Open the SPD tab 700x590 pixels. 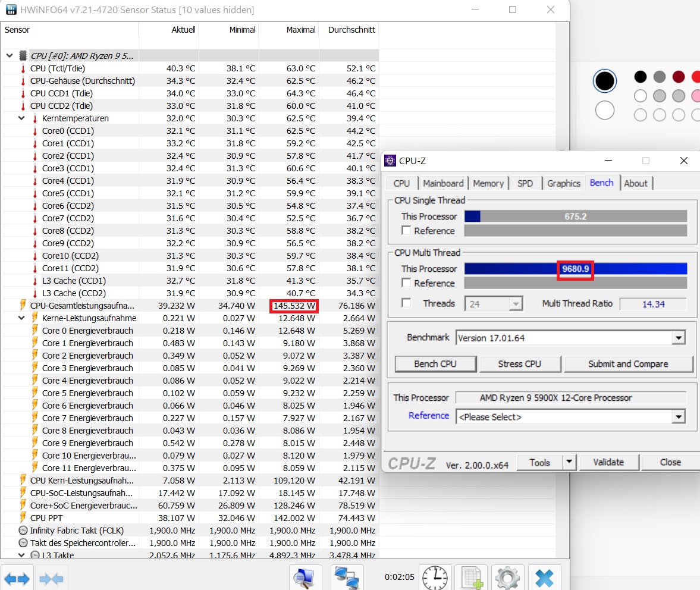(525, 183)
